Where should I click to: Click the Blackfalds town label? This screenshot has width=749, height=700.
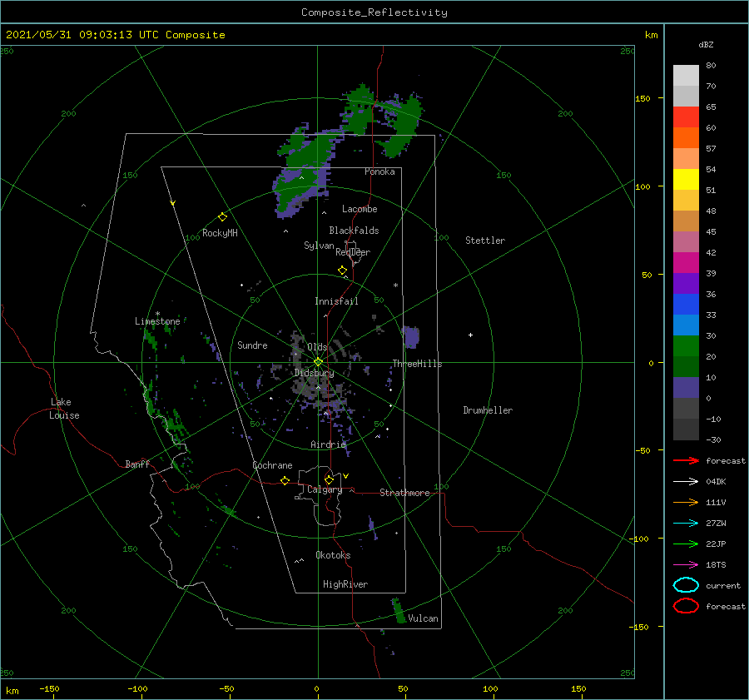(354, 231)
